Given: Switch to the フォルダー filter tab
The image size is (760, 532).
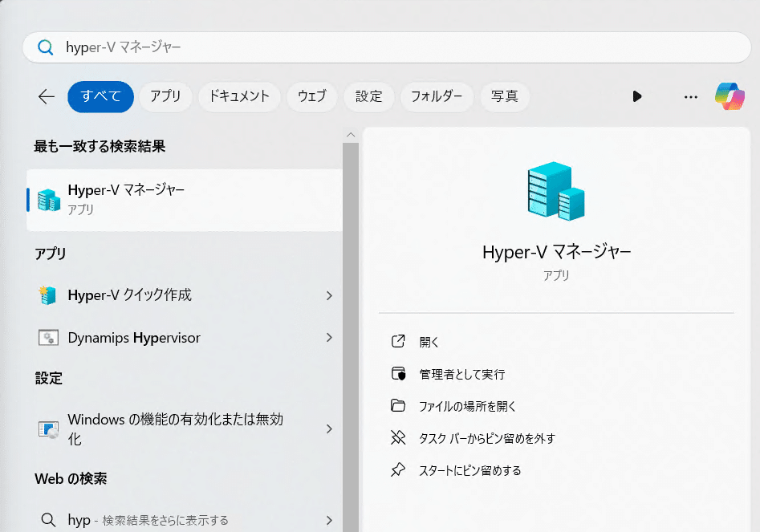Looking at the screenshot, I should [437, 96].
